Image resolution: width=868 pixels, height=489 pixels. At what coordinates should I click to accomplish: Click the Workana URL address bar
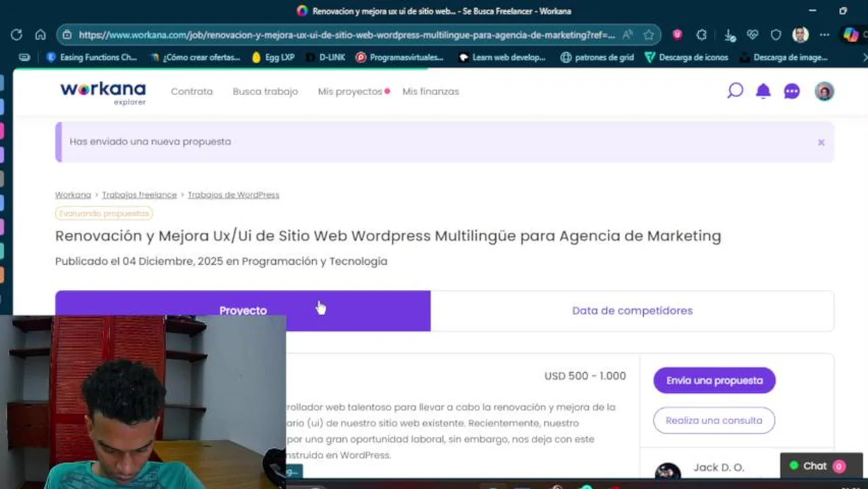point(346,35)
